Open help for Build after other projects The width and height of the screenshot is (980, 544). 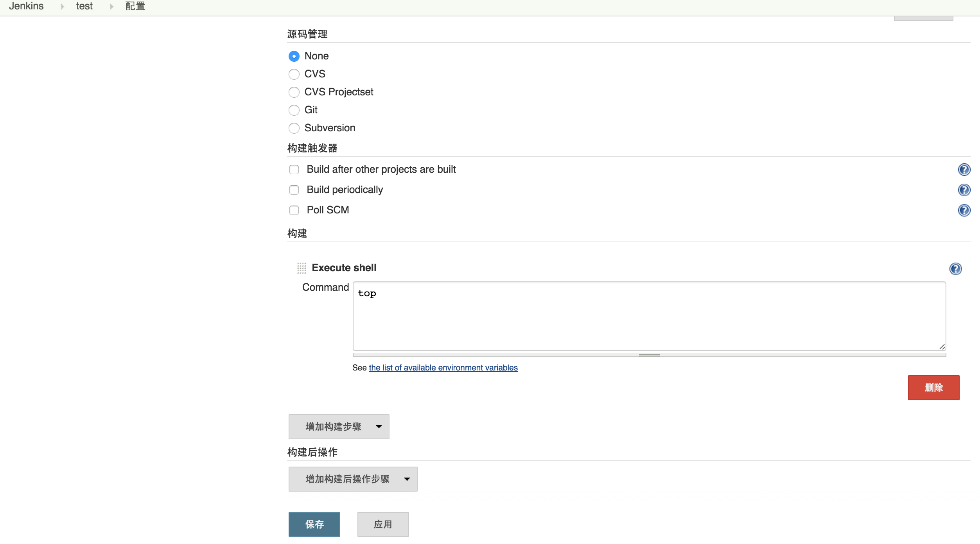click(x=964, y=170)
